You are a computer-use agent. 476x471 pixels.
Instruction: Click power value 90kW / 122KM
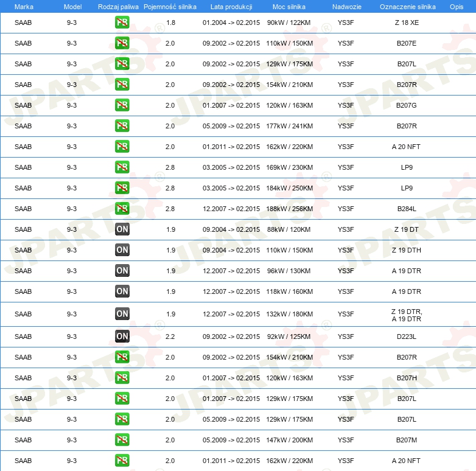point(289,23)
